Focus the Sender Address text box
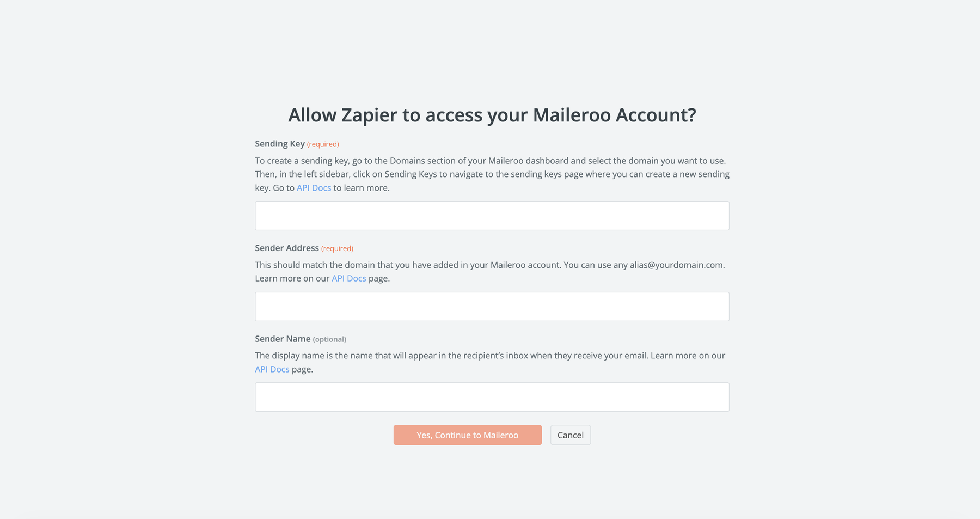 (x=492, y=307)
